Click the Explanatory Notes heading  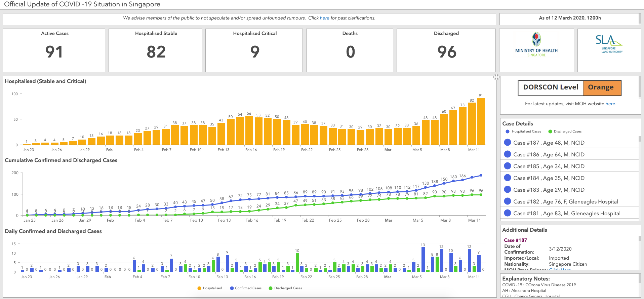pyautogui.click(x=526, y=278)
